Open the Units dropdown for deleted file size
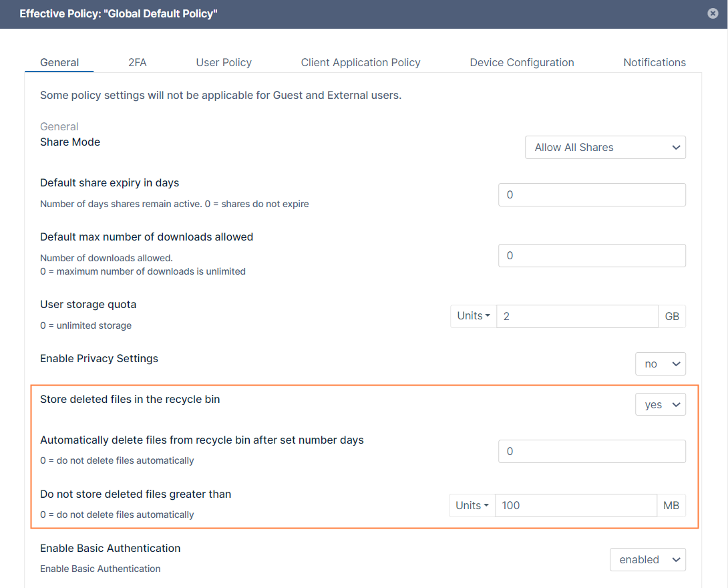Image resolution: width=728 pixels, height=588 pixels. (x=472, y=506)
